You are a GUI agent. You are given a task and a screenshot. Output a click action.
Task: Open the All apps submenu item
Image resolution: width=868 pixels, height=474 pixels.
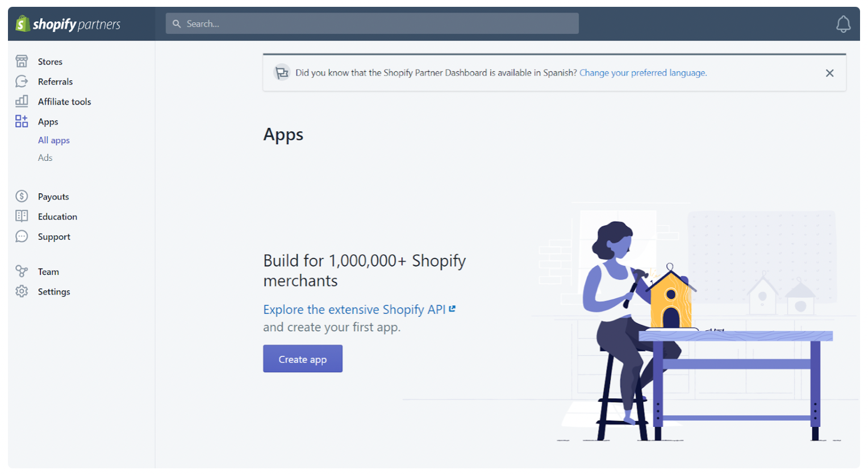coord(53,140)
